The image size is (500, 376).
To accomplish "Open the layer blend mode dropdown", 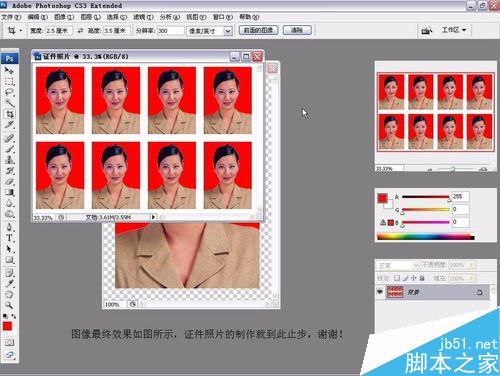I will tap(398, 265).
